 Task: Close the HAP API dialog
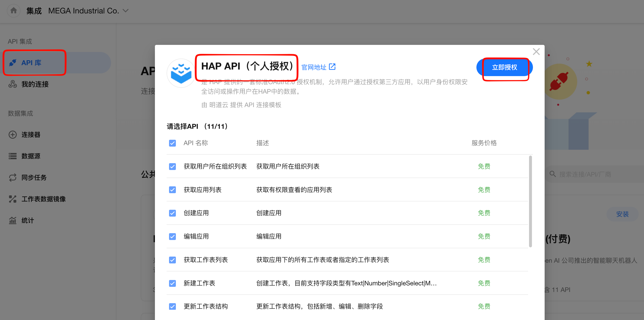(x=536, y=52)
